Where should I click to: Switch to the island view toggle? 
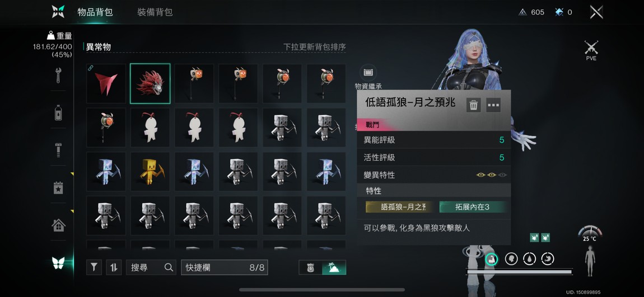pos(334,268)
